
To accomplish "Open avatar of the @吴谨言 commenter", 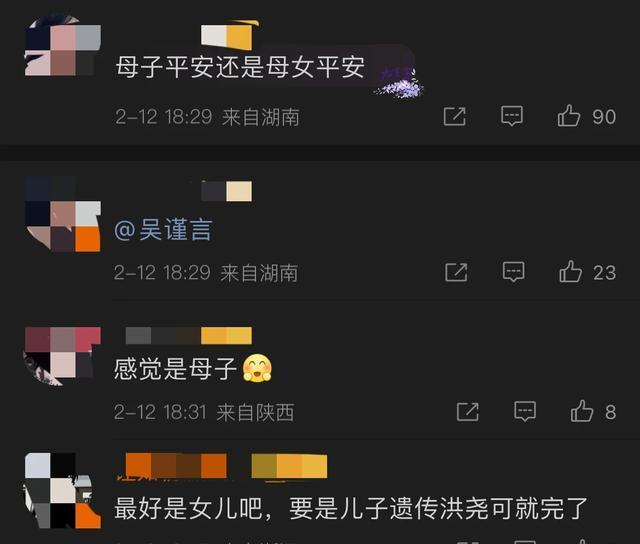I will point(63,214).
